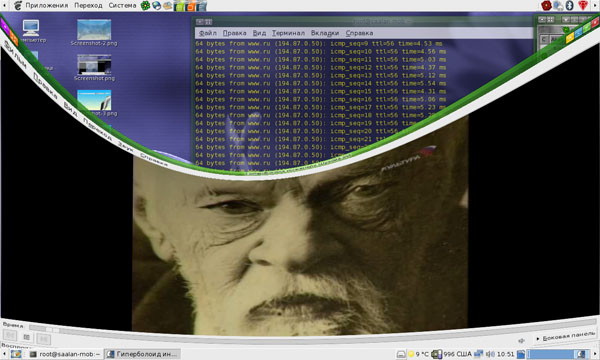This screenshot has width=600, height=360.
Task: Open the network monitor tray icon
Action: tap(558, 5)
